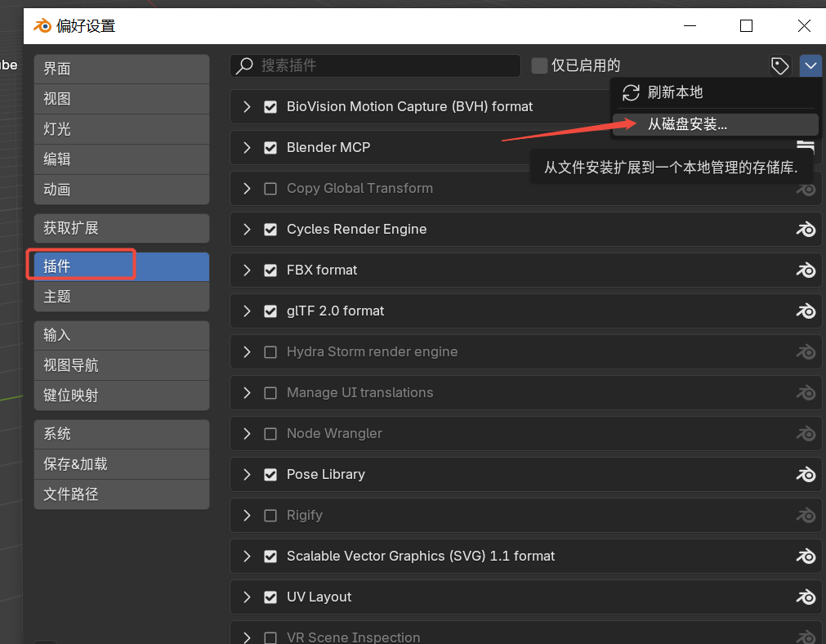Open the 文件路径 section
This screenshot has height=644, width=826.
coord(122,494)
